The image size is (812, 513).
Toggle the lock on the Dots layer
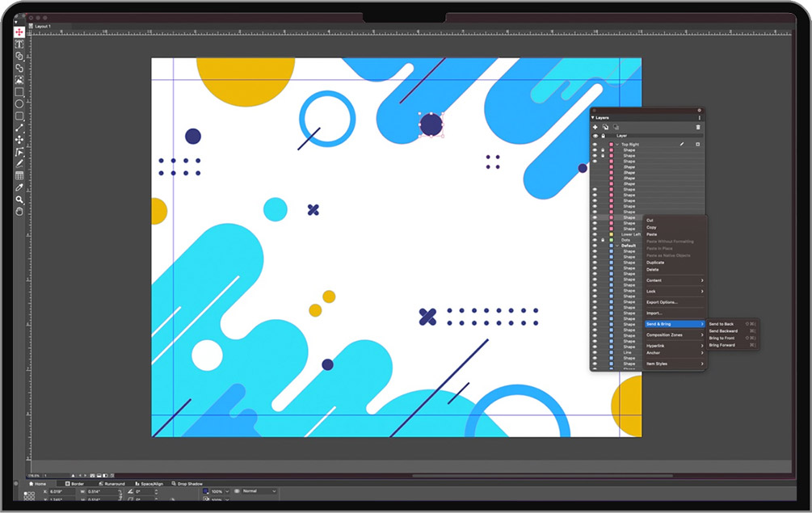(603, 240)
